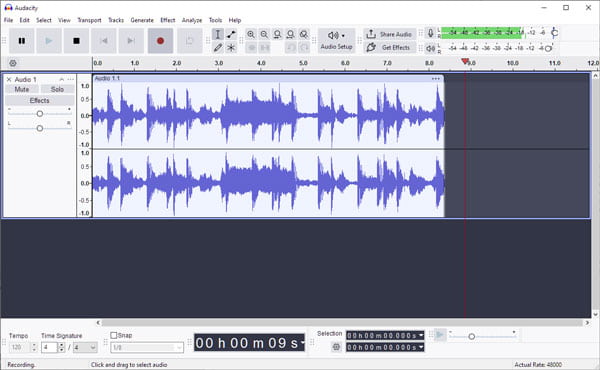Open the View menu
This screenshot has width=600, height=370.
64,20
